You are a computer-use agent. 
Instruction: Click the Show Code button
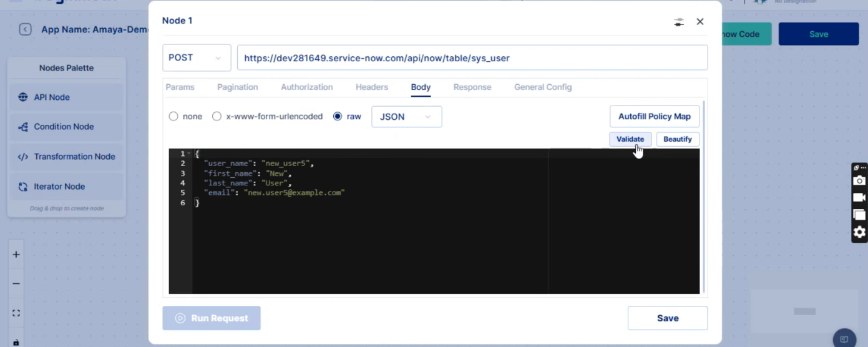pos(746,34)
